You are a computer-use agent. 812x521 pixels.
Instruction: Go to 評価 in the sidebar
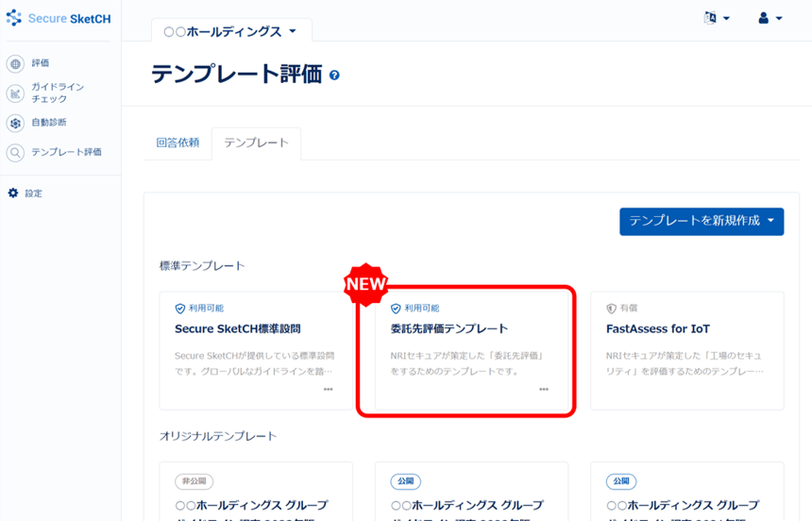point(41,63)
